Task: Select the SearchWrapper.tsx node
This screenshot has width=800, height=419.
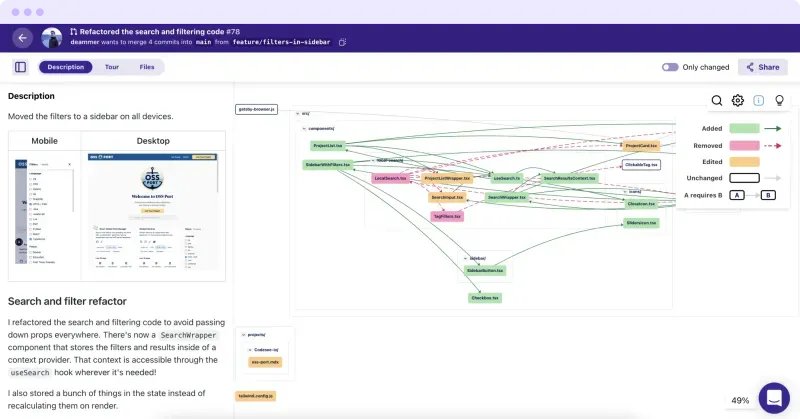Action: pyautogui.click(x=507, y=197)
